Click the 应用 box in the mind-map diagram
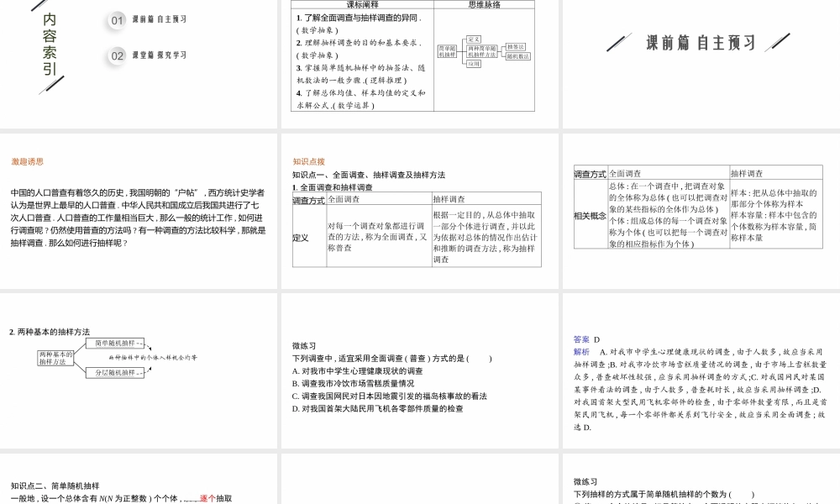Screen dimensions: 840x504 (x=475, y=64)
